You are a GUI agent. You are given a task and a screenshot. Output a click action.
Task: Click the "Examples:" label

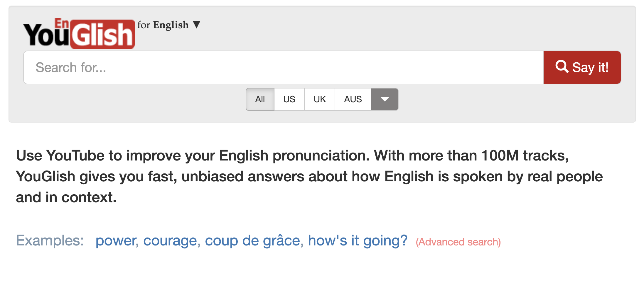[x=50, y=241]
